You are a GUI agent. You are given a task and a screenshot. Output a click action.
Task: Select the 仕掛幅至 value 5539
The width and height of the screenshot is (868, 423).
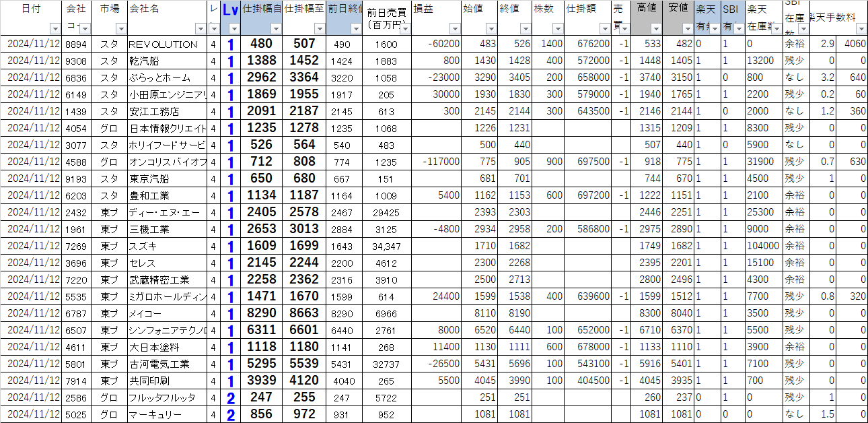(304, 364)
